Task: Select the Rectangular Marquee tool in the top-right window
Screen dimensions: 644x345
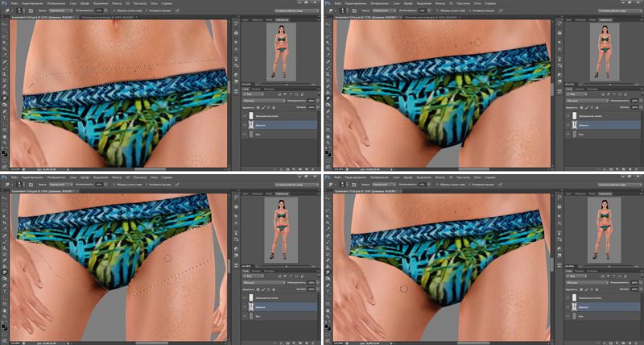Action: tap(328, 31)
